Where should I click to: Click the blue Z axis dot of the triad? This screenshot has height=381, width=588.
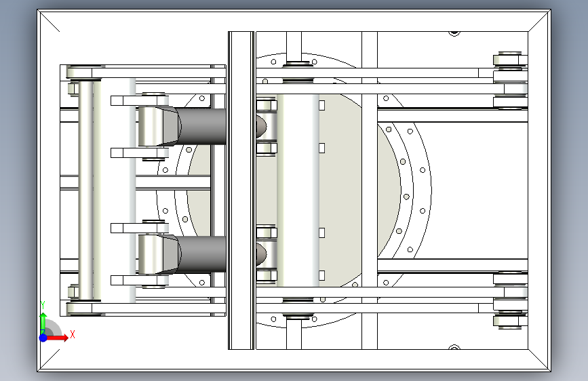(x=43, y=338)
